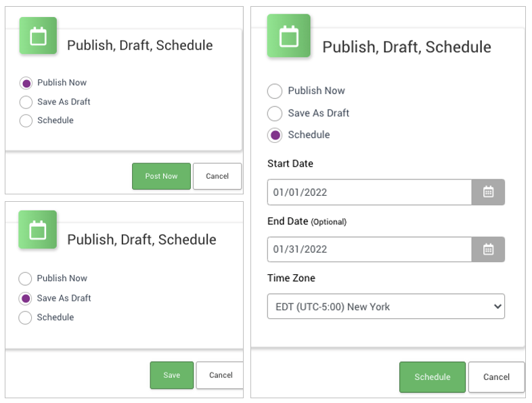532x403 pixels.
Task: Select Schedule radio above the Start Date field
Action: click(275, 135)
